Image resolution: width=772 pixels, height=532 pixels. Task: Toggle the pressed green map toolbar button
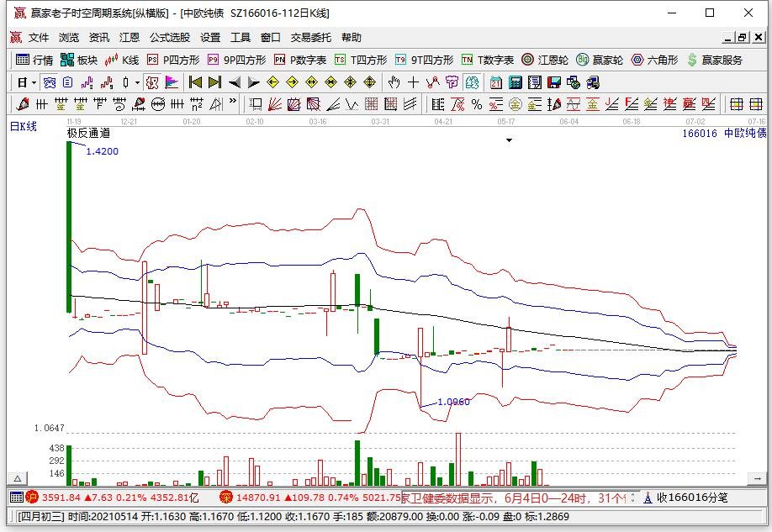coord(472,82)
